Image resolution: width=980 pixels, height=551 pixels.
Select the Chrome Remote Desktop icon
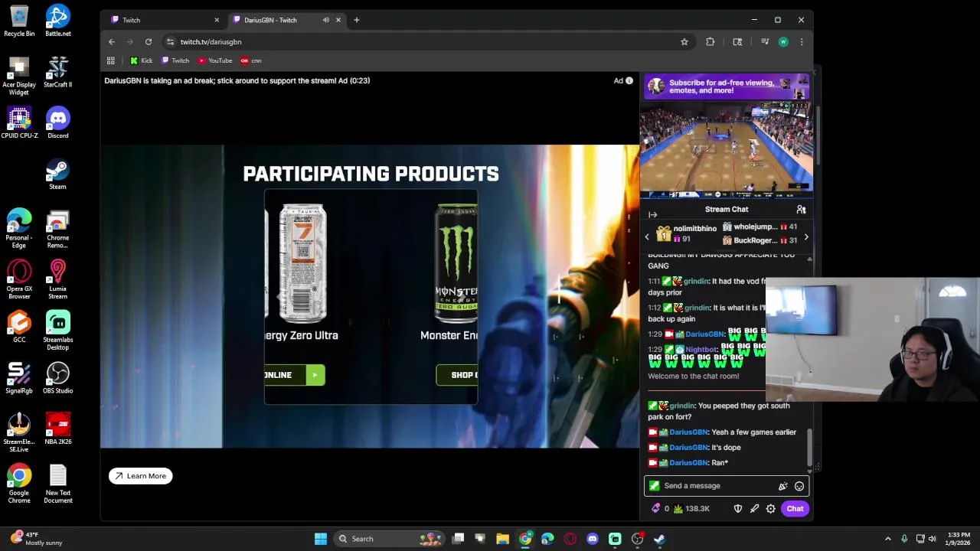coord(57,229)
